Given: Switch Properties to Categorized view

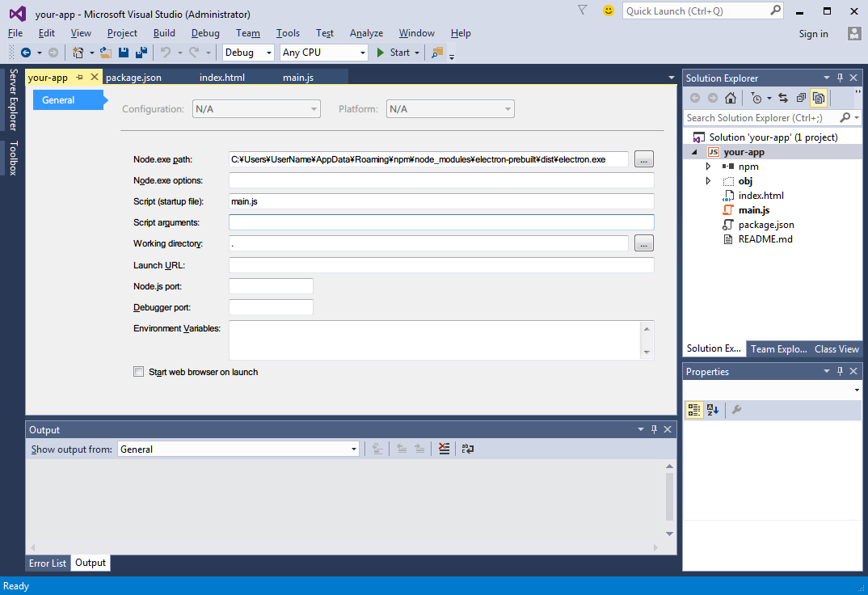Looking at the screenshot, I should point(694,410).
